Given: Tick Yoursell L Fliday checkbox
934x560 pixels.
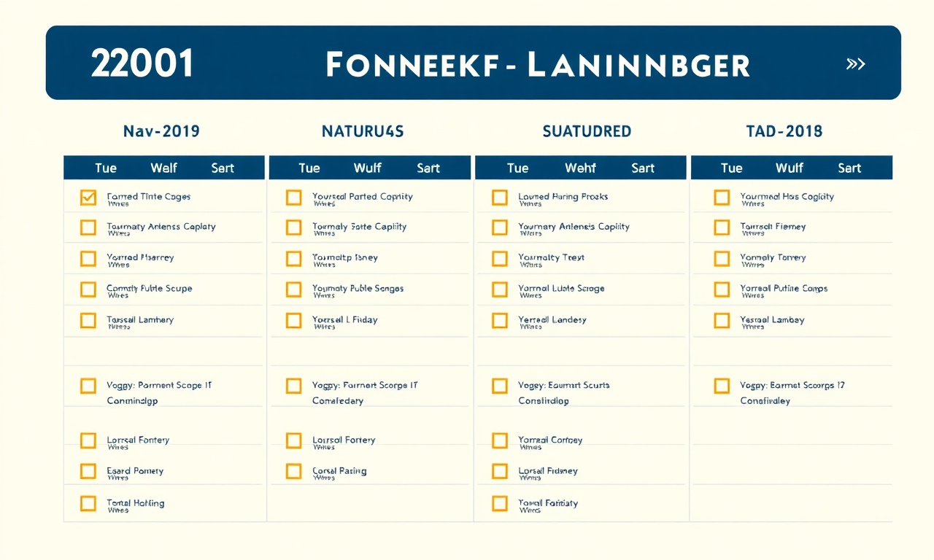Looking at the screenshot, I should 293,320.
